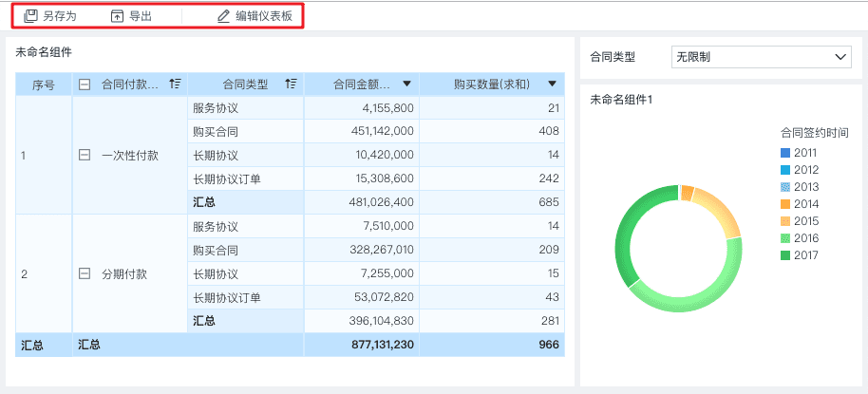Click the 2011 blue legend square
Screen dimensions: 868x394
coord(785,153)
